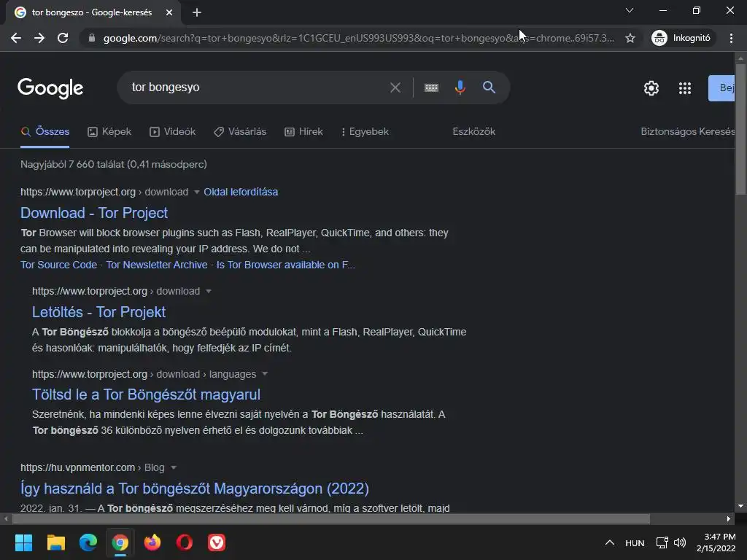Bookmark this page with the star
747x560 pixels.
[x=630, y=38]
